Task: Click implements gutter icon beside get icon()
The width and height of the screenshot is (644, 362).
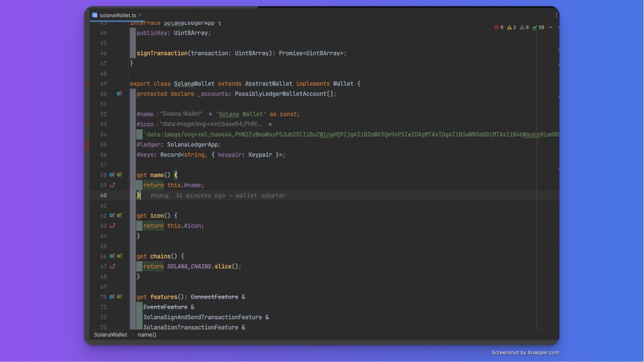Action: click(119, 215)
